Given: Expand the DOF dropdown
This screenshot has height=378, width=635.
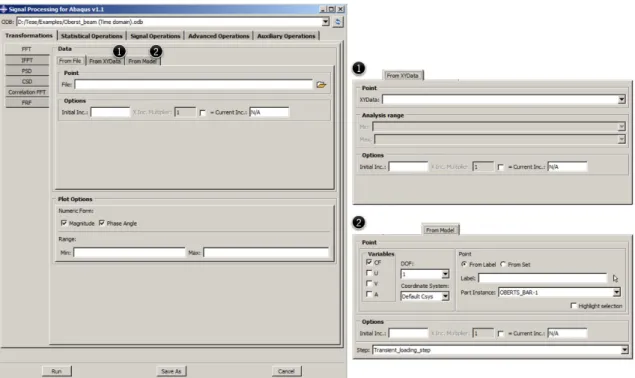Looking at the screenshot, I should 445,274.
